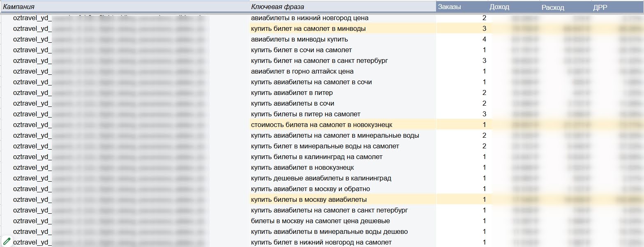Click highlighted "купить билеты в москву авиабилеты" cell

click(x=309, y=200)
